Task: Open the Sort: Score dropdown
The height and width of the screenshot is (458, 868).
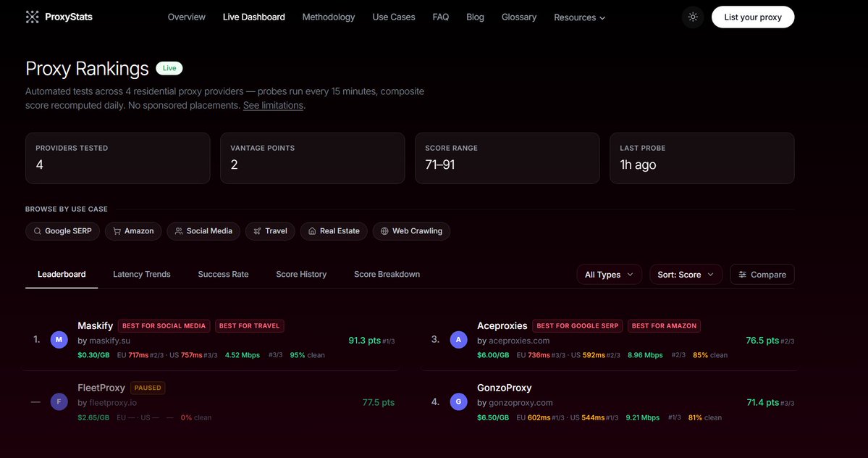Action: [686, 275]
